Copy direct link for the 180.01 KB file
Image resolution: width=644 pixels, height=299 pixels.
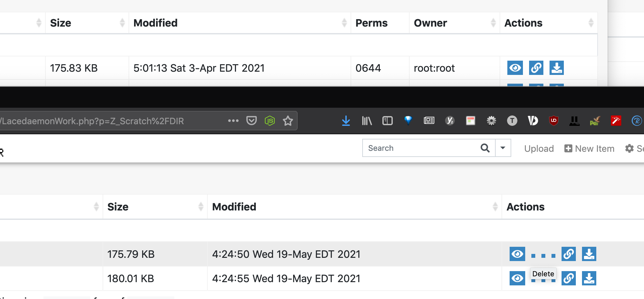click(x=568, y=278)
